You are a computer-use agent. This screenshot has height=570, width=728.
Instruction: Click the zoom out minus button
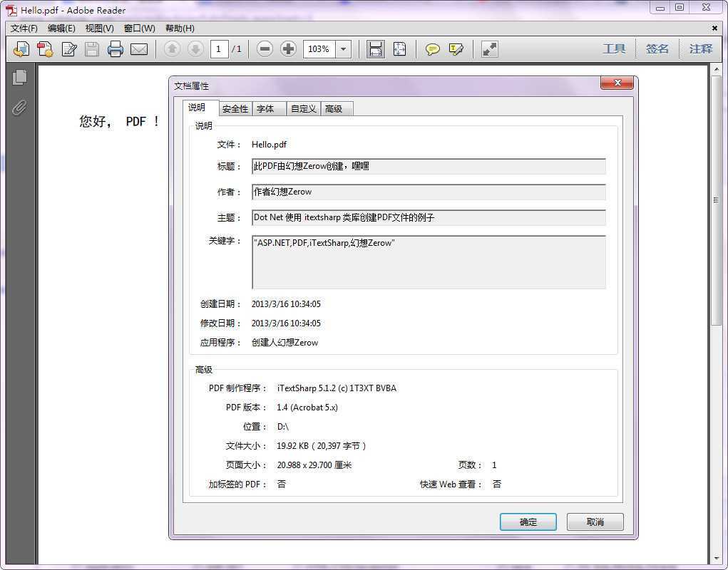click(265, 48)
